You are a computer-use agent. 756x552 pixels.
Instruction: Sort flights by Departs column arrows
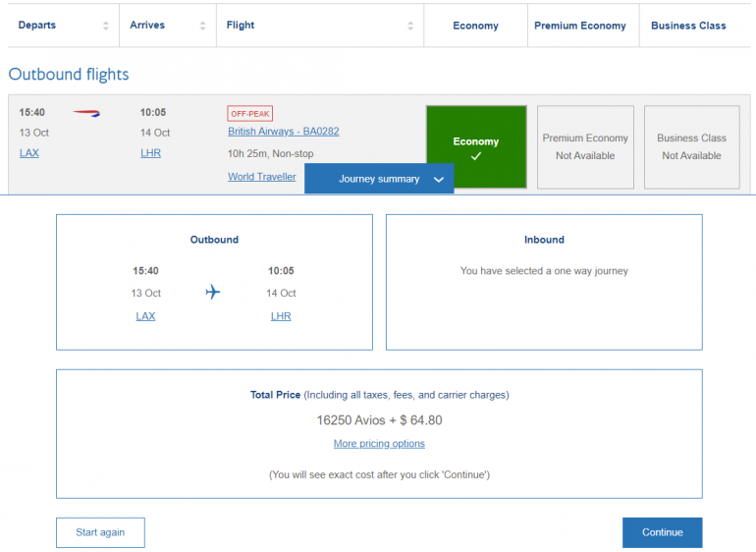[106, 26]
